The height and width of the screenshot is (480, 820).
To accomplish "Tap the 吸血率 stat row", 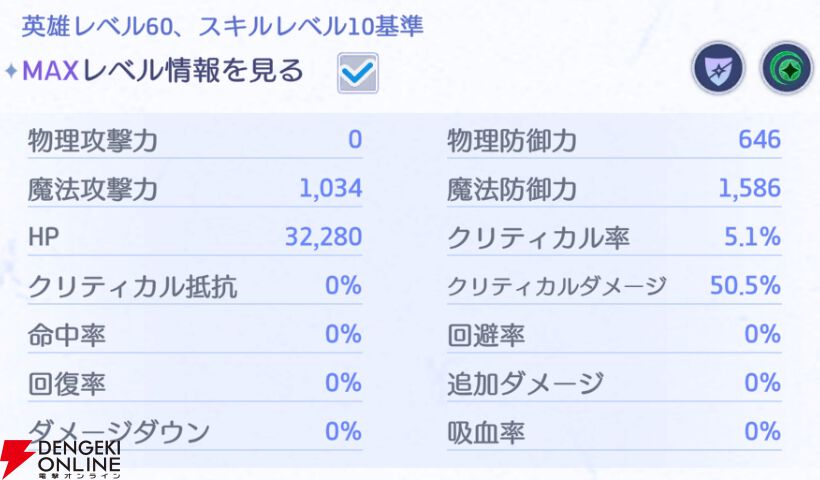I will pos(614,432).
